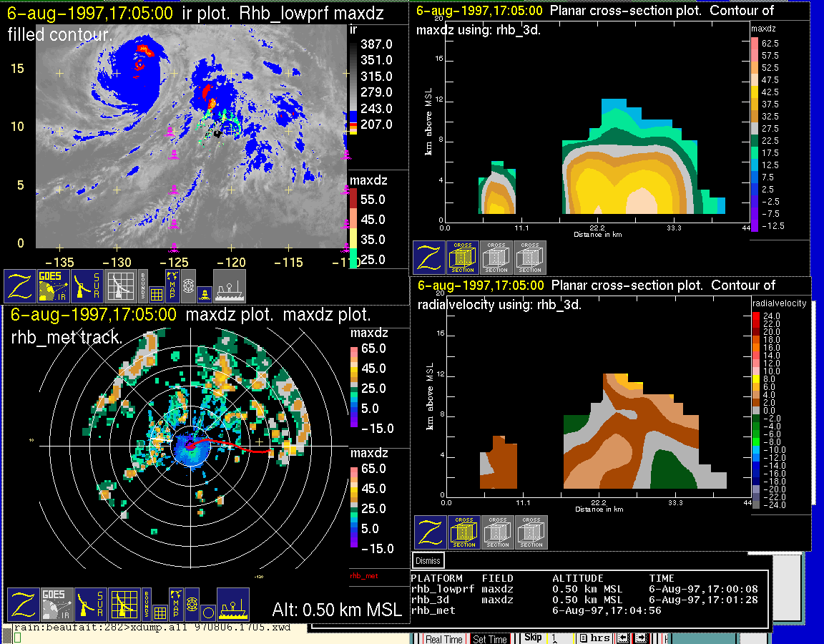Click the range rings icon in the bottom radar toolbar
This screenshot has width=824, height=644.
pos(190,604)
